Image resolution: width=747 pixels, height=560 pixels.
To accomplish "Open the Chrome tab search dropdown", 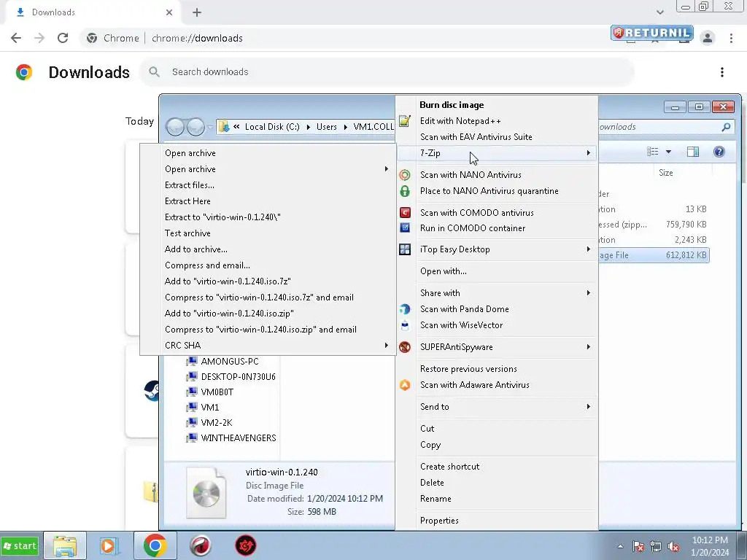I will (659, 12).
